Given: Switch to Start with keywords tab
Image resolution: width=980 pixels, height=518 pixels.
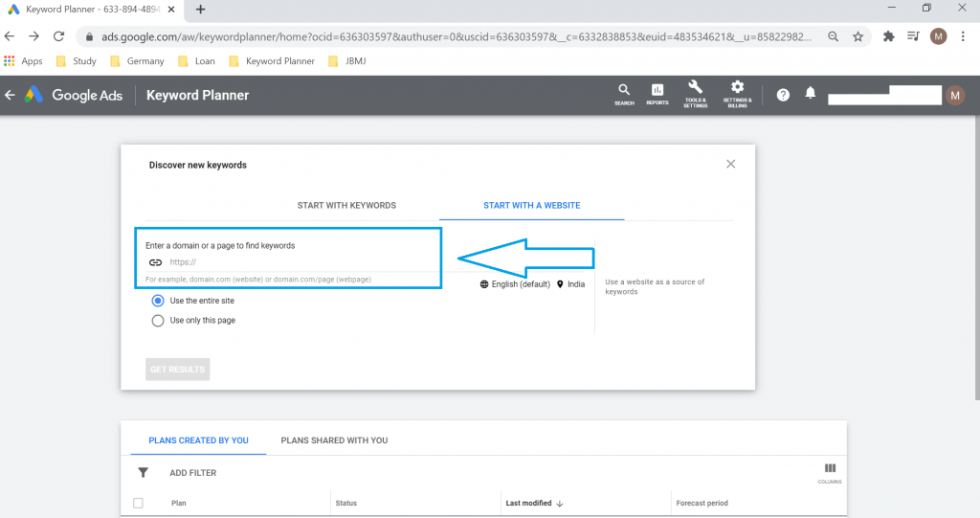Looking at the screenshot, I should 346,205.
